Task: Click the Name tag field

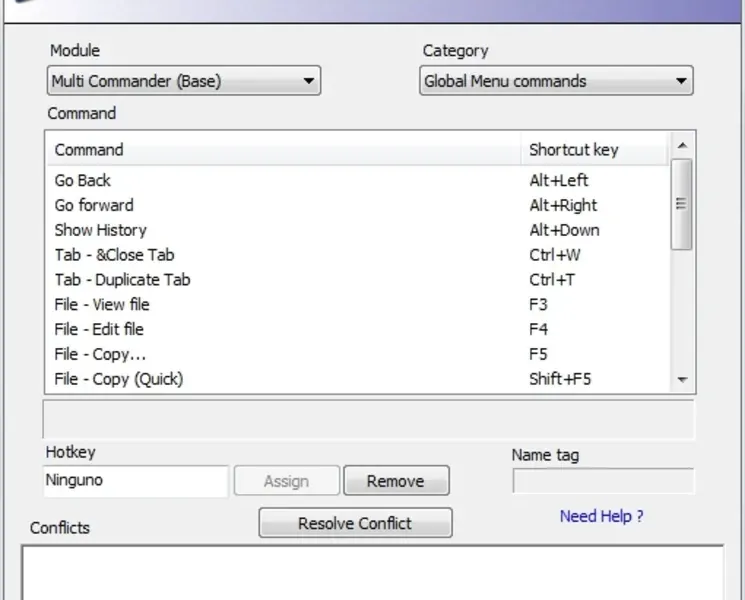Action: (x=603, y=481)
